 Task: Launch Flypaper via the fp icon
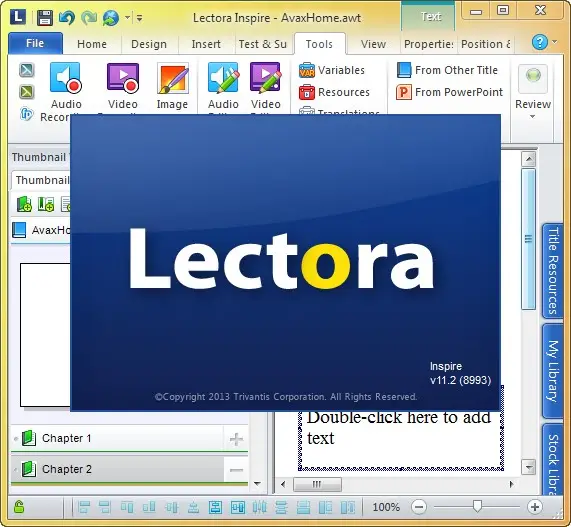click(x=27, y=114)
